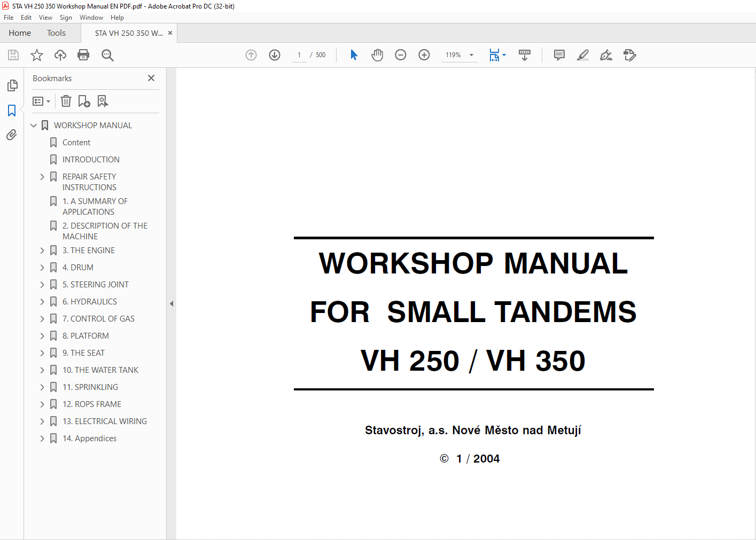Zoom in with plus button
The width and height of the screenshot is (756, 540).
(424, 55)
